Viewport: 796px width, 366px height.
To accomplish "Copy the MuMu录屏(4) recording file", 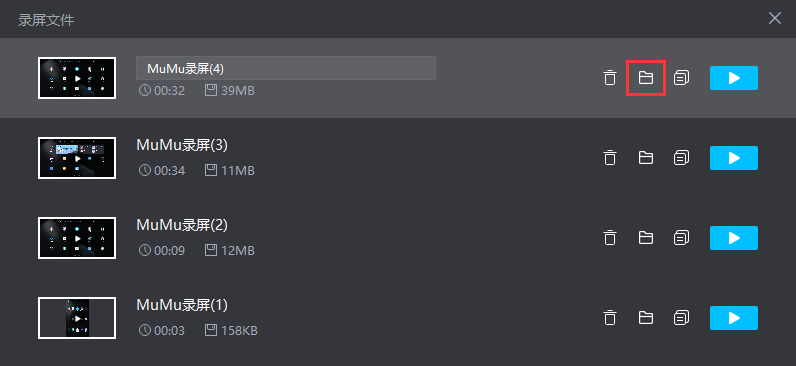I will 681,78.
